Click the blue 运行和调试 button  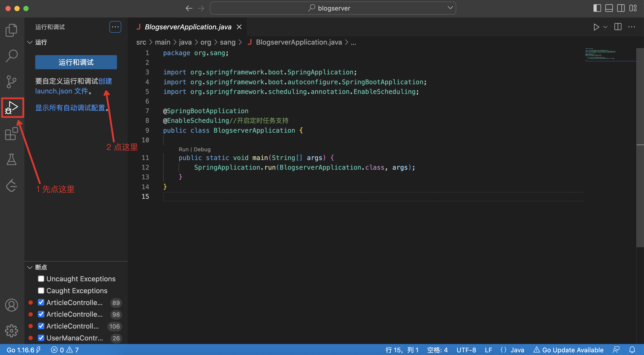(x=76, y=62)
